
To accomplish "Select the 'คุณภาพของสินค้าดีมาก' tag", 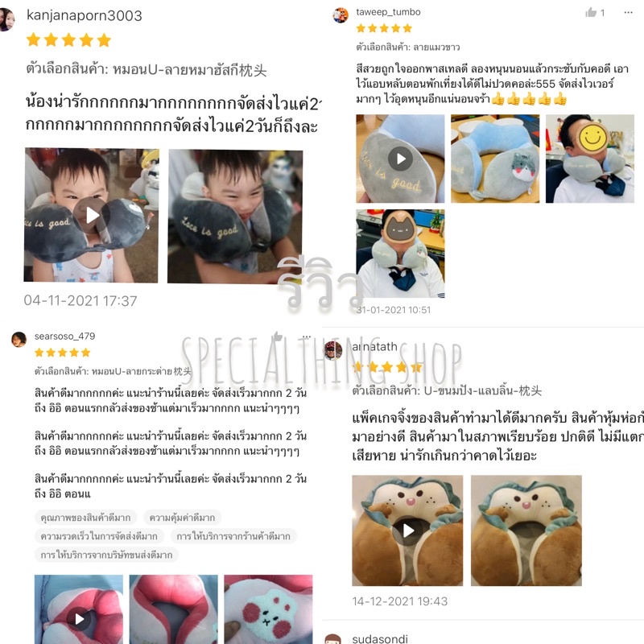I will [85, 518].
